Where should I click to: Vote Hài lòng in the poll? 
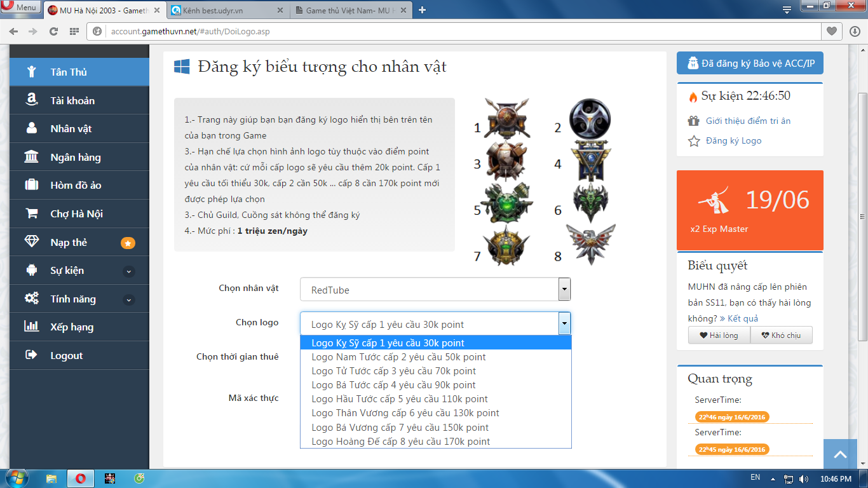coord(719,335)
